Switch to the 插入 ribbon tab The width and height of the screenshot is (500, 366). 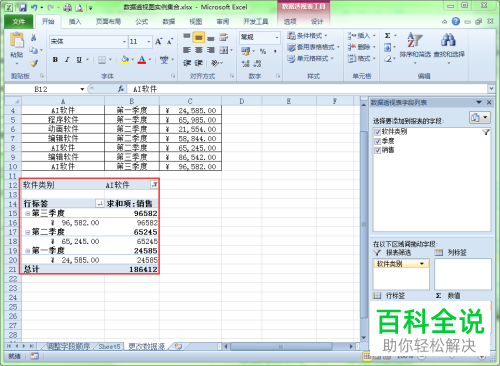point(75,22)
